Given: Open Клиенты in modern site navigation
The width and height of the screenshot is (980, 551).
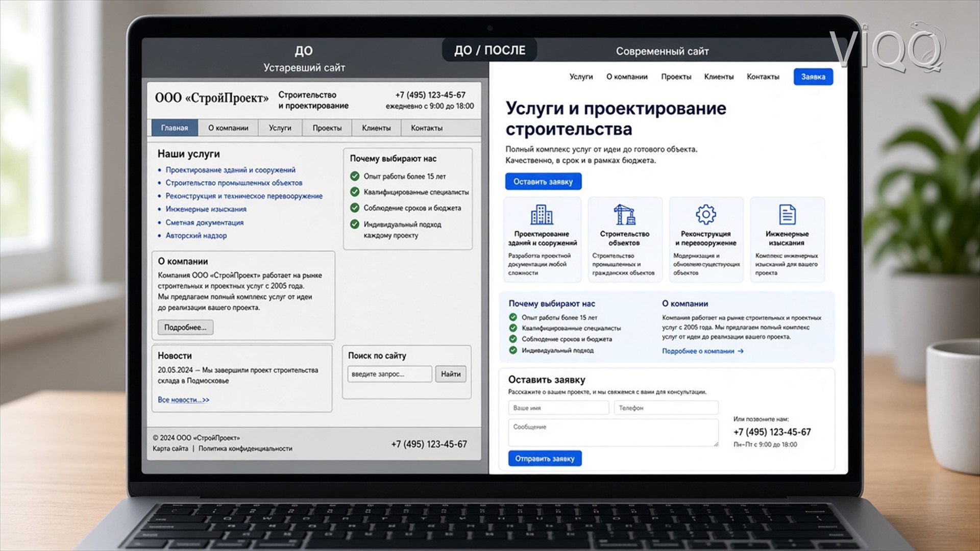Looking at the screenshot, I should (x=719, y=77).
